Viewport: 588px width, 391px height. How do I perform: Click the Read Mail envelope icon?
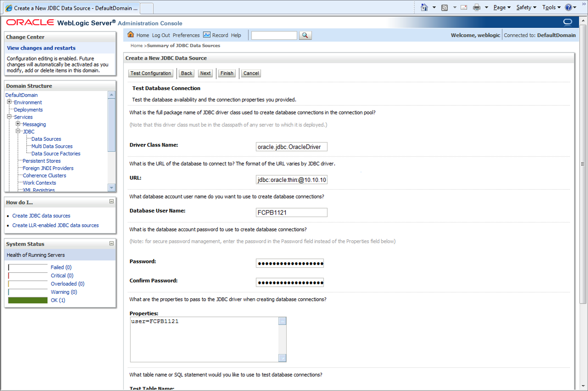click(x=464, y=8)
